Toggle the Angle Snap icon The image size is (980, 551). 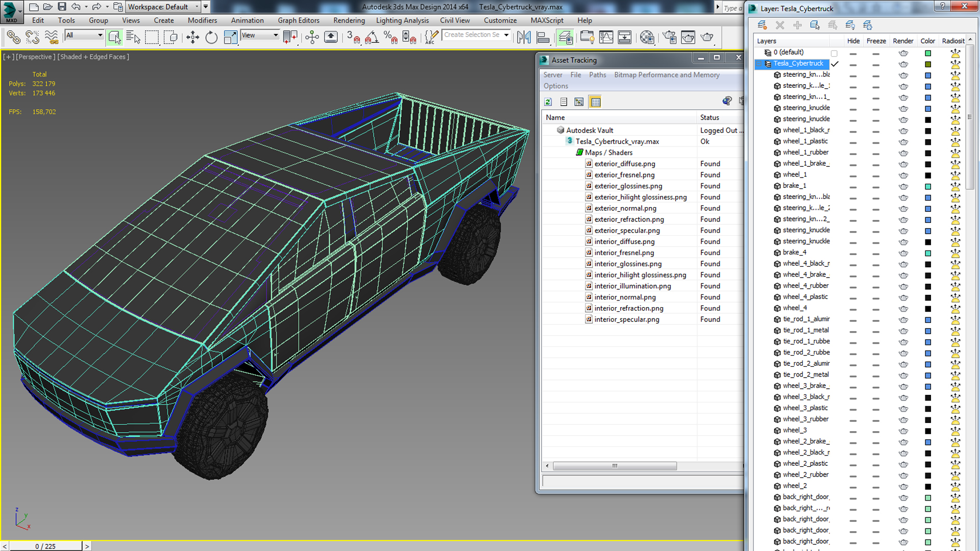click(x=372, y=37)
